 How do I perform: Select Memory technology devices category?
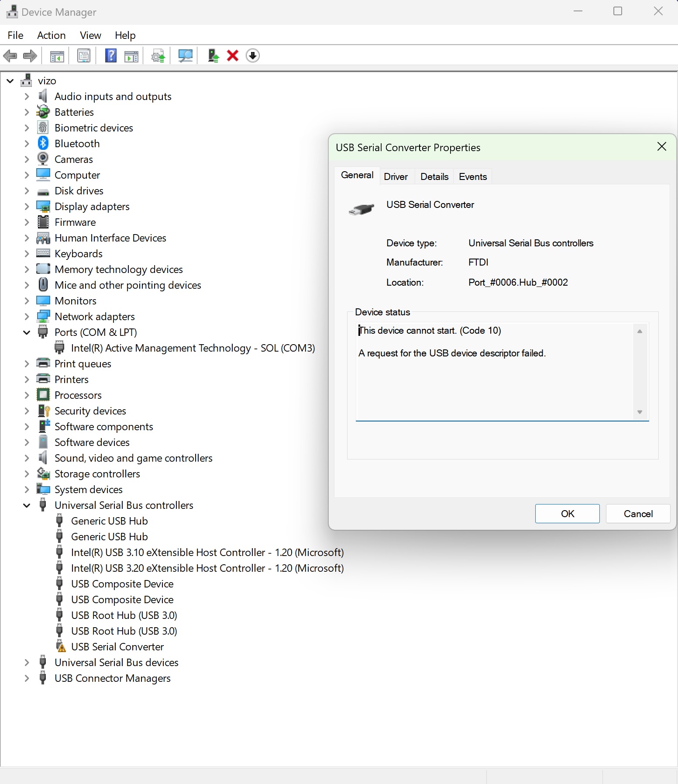coord(119,269)
